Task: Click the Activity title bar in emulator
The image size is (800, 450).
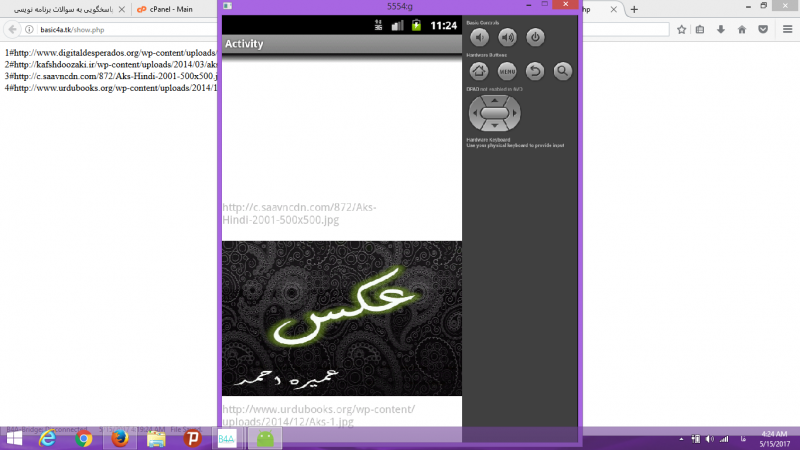Action: [x=342, y=44]
